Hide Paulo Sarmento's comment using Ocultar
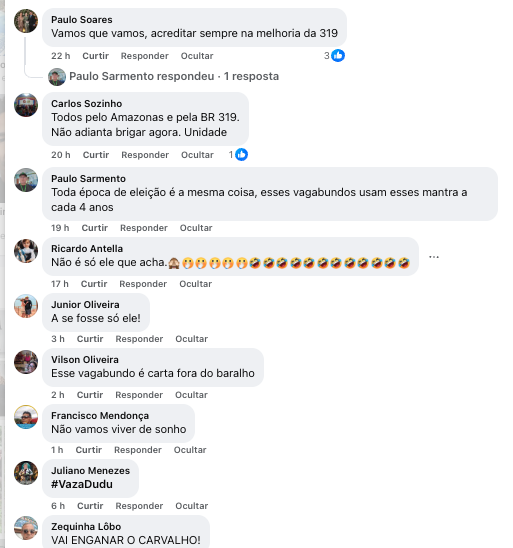 (x=196, y=228)
